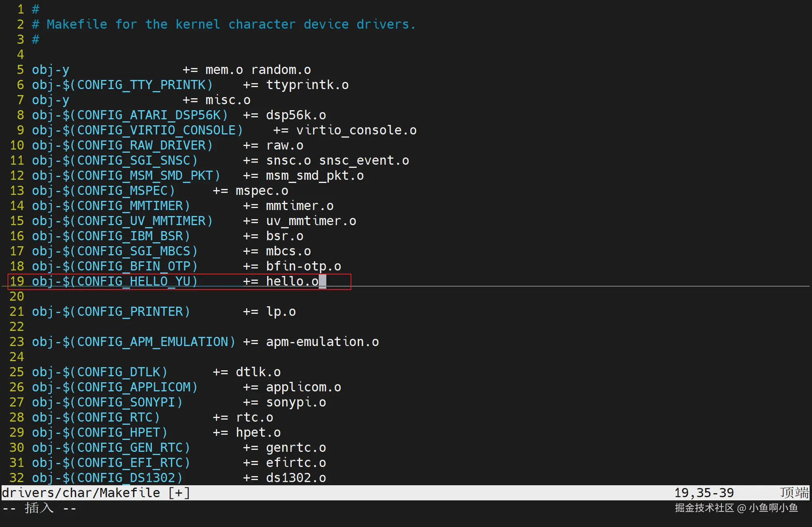Click CONFIG_ATARI_DSP56K on line 8
812x527 pixels.
[149, 115]
